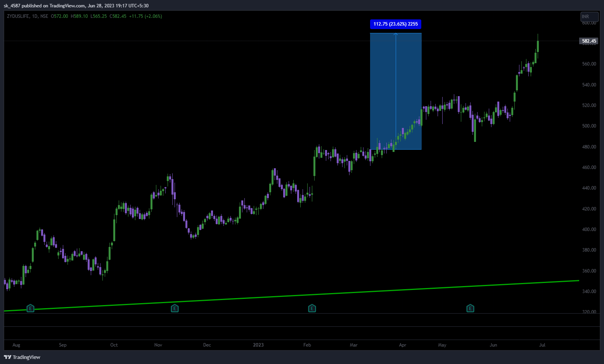Click the 380.00 price axis label
Viewport: 604px width, 364px height.
click(589, 250)
